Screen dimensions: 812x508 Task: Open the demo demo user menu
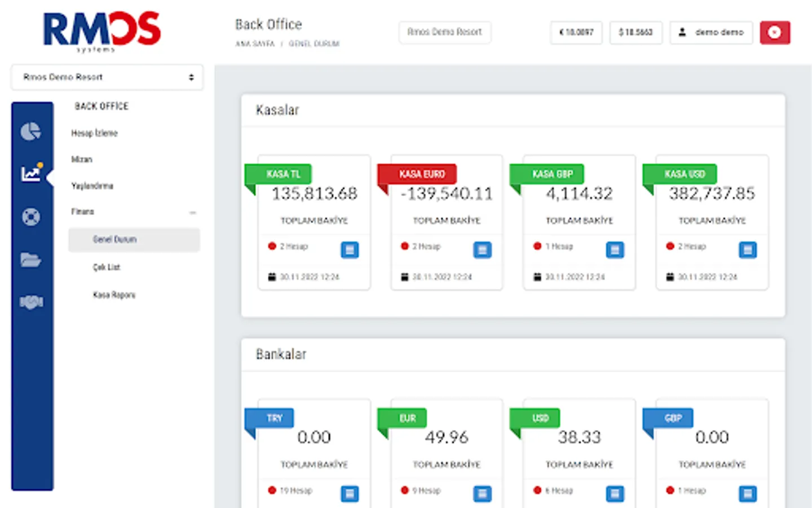coord(711,32)
